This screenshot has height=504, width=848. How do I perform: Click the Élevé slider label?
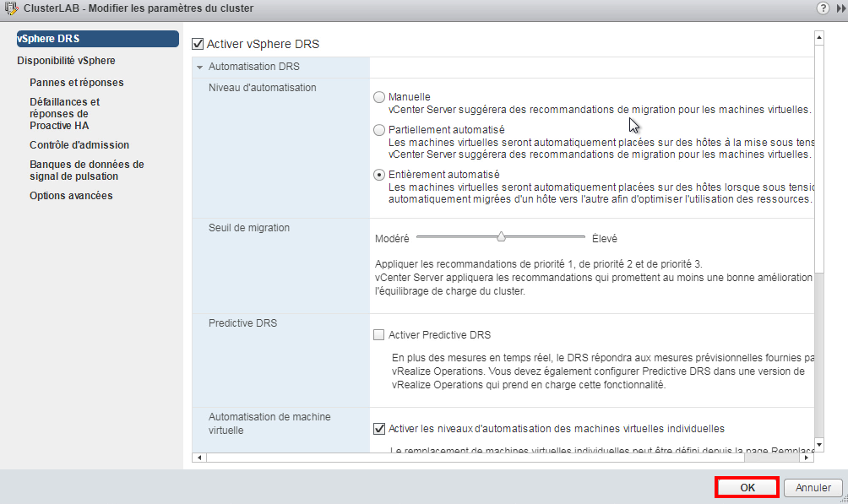(x=605, y=238)
